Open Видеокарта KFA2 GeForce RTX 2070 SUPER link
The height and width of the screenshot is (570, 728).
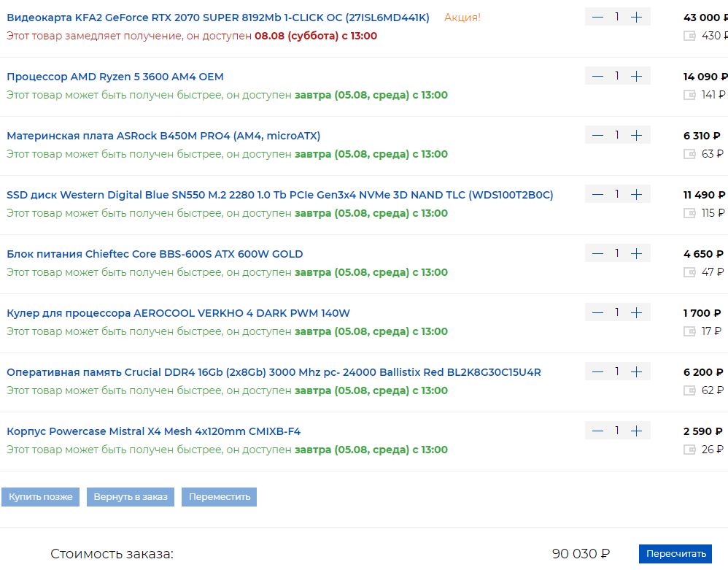[x=218, y=18]
